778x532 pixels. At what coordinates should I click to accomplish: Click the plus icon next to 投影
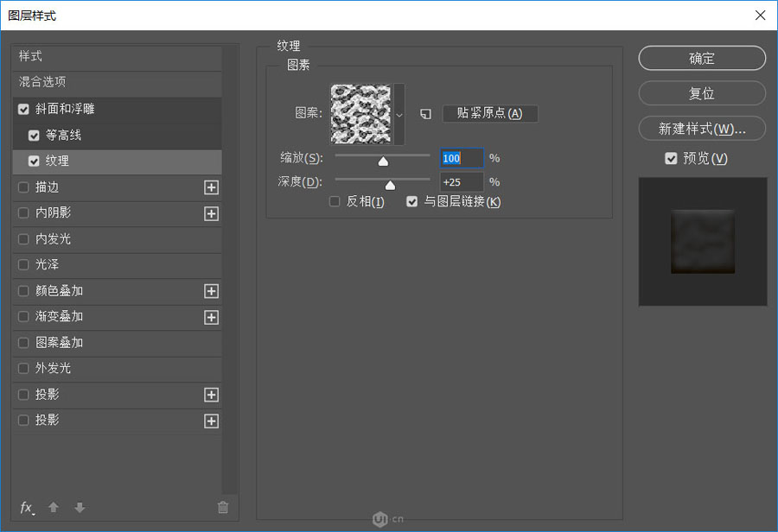(211, 395)
